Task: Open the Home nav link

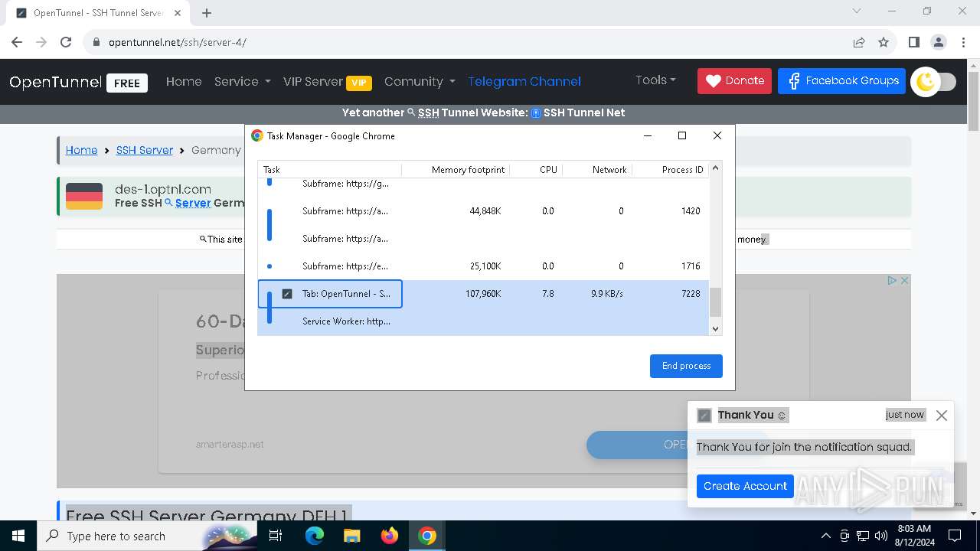Action: 184,81
